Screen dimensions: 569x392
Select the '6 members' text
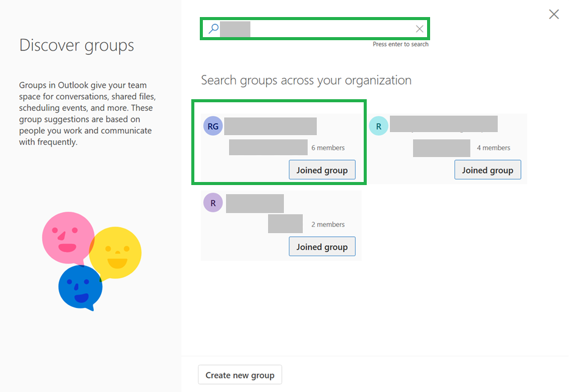point(328,147)
